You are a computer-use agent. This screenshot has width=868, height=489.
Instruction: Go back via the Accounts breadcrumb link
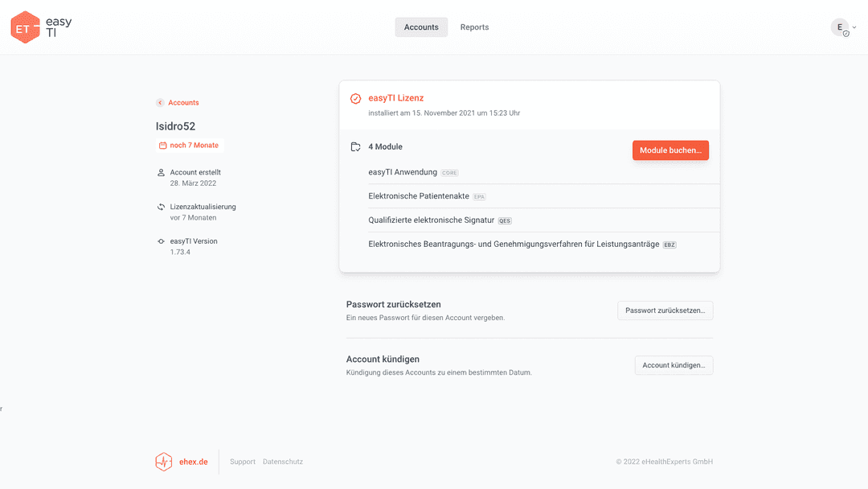click(x=183, y=103)
